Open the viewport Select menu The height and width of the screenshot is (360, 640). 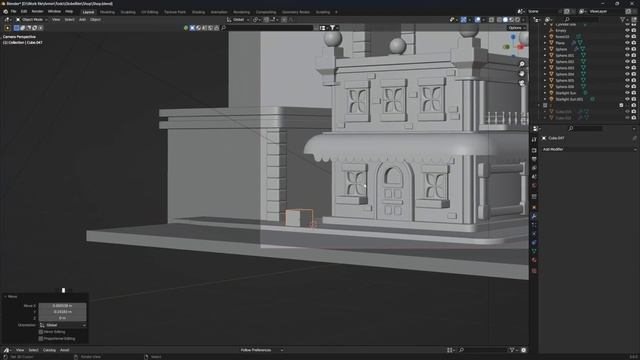(69, 20)
